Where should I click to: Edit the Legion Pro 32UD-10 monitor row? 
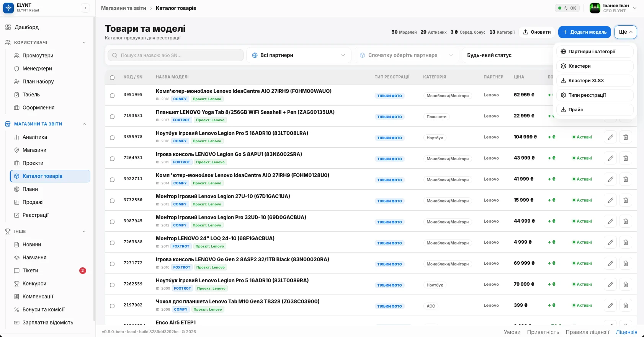click(610, 221)
